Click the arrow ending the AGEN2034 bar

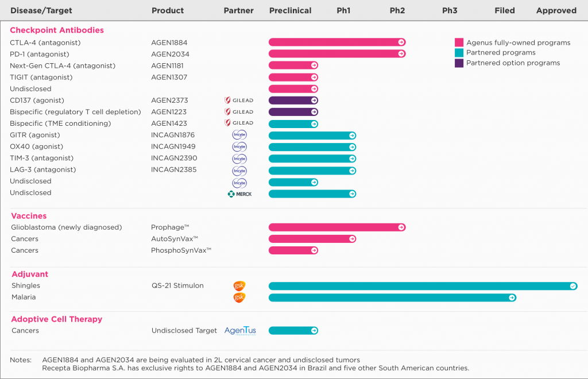[x=401, y=54]
